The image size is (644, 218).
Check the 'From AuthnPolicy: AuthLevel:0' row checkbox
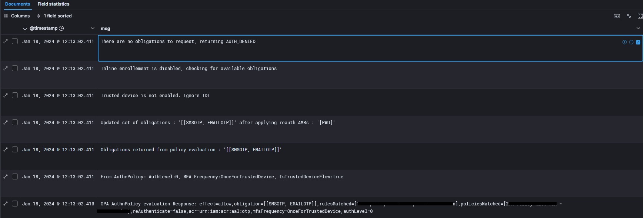click(x=15, y=176)
